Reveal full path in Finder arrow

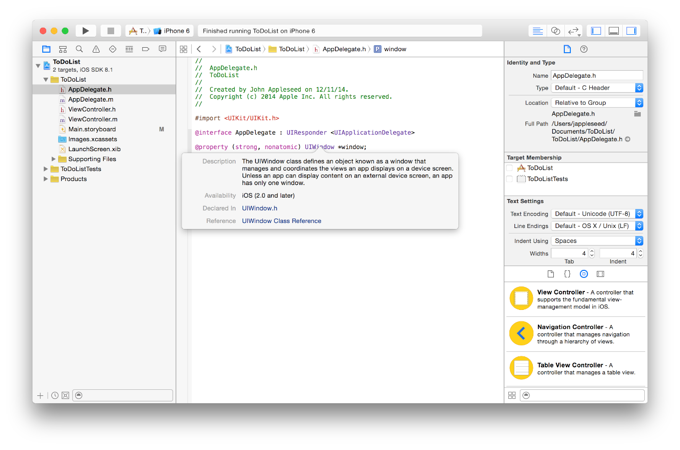628,139
